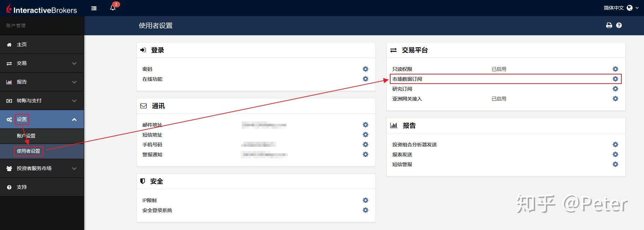The image size is (644, 230).
Task: Open gear settings for 手机号码
Action: point(365,145)
